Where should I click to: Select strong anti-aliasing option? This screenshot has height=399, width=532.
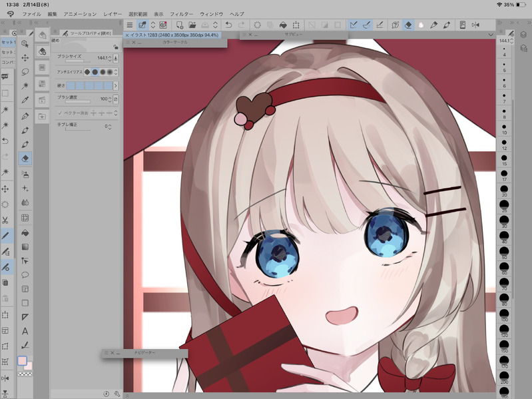[110, 72]
